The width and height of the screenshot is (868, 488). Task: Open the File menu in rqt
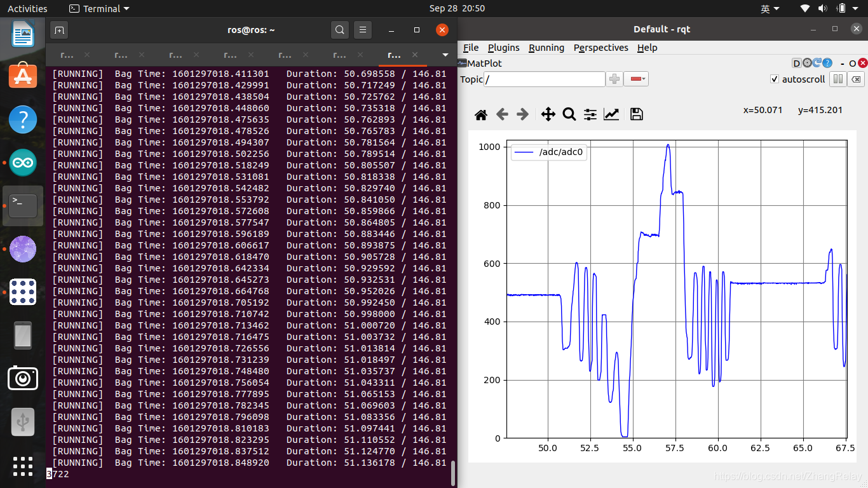click(x=471, y=48)
